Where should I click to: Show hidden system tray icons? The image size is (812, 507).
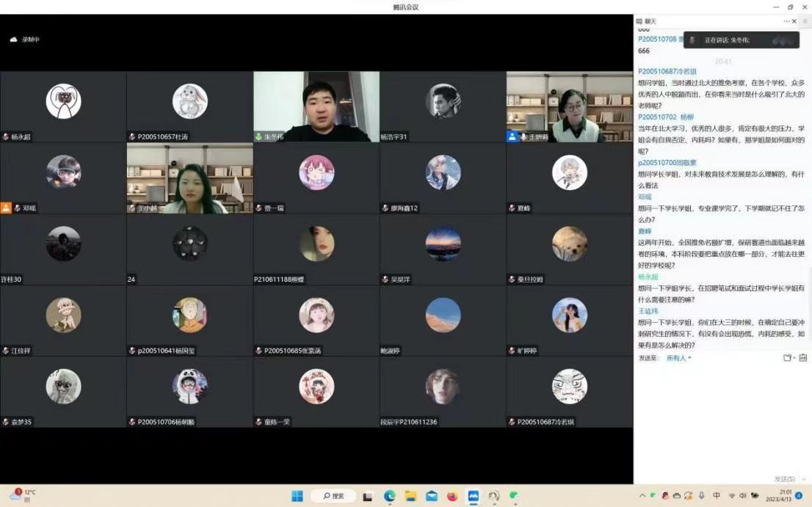[x=642, y=496]
